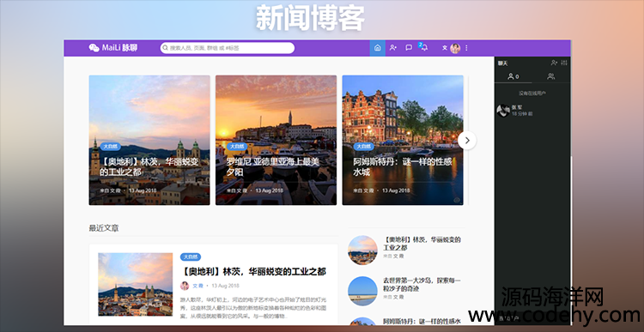Open the three-dot more options menu
This screenshot has width=644, height=332.
[x=466, y=48]
